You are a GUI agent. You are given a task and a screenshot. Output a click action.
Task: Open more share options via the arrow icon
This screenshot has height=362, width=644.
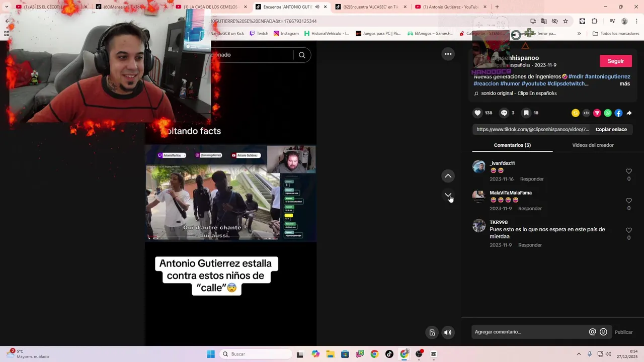tap(629, 113)
